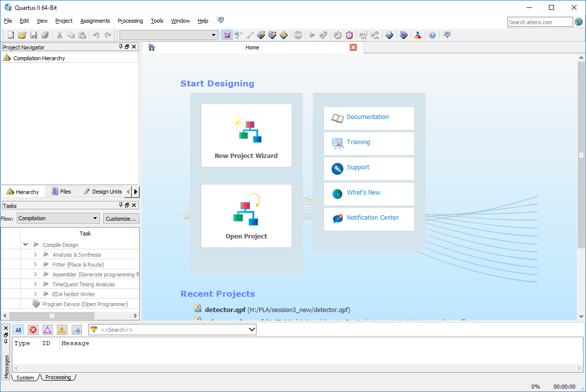The width and height of the screenshot is (586, 392).
Task: Click the Search altera.com input field
Action: point(540,22)
